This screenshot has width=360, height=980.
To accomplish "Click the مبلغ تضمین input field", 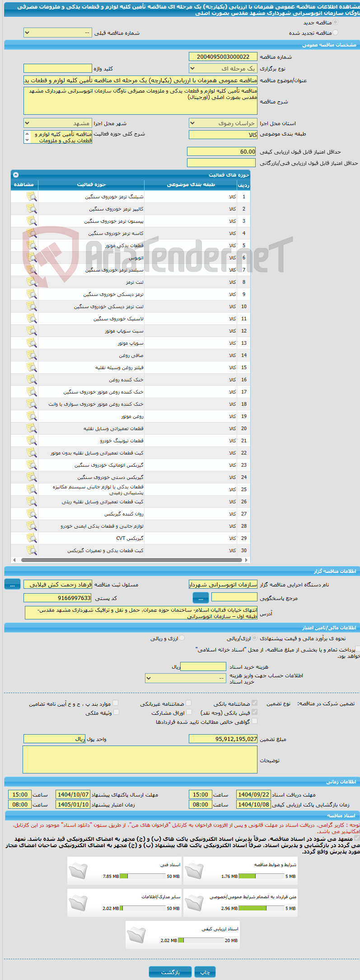I will click(x=223, y=739).
